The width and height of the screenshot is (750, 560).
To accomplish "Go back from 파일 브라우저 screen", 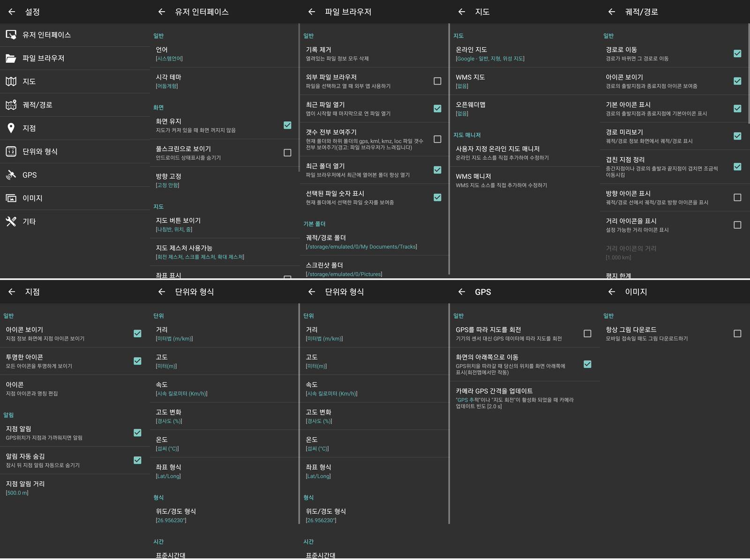I will tap(312, 12).
